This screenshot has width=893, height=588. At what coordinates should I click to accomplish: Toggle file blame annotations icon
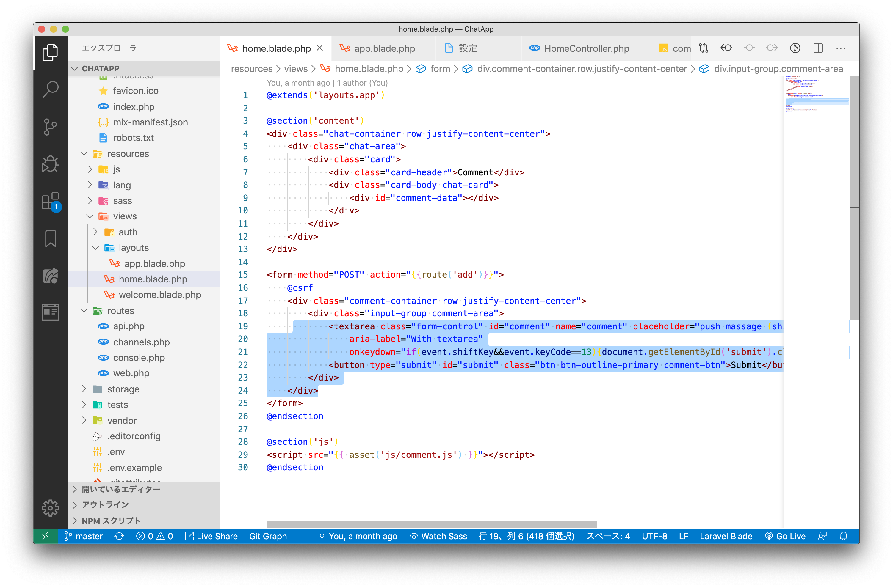(x=795, y=48)
